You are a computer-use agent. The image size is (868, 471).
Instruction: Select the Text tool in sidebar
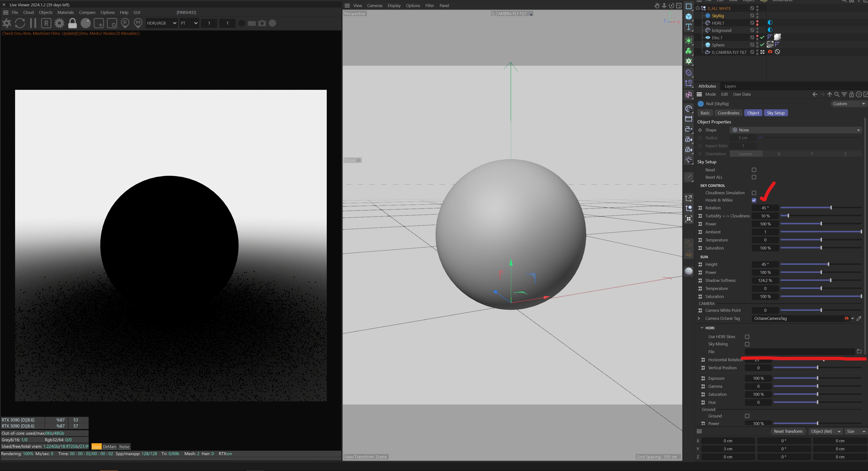click(x=689, y=27)
